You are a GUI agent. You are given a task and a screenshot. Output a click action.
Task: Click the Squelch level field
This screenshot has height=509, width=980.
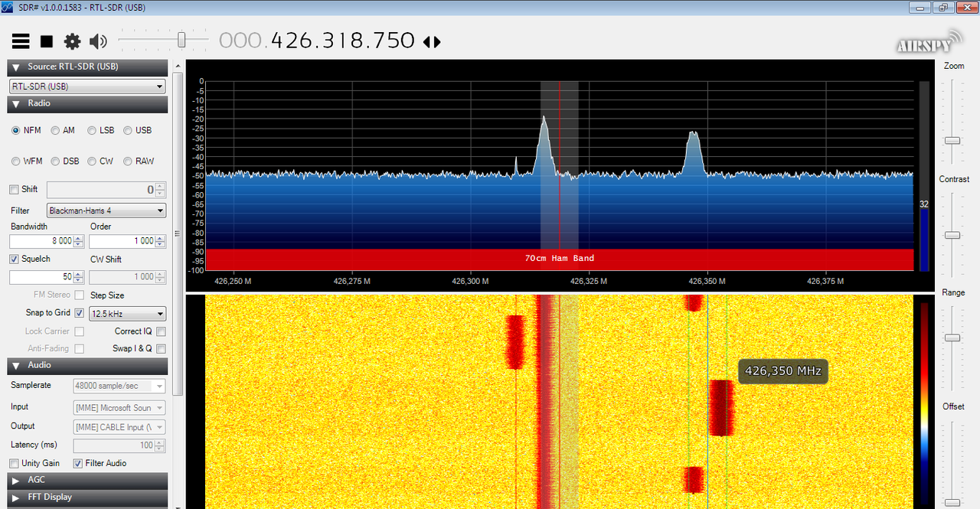41,277
